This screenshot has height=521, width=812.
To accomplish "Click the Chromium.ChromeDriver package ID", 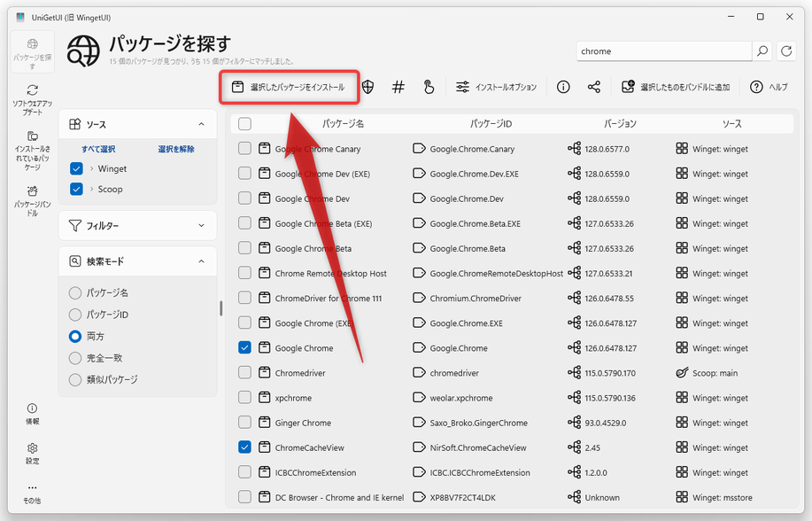I will pos(476,298).
